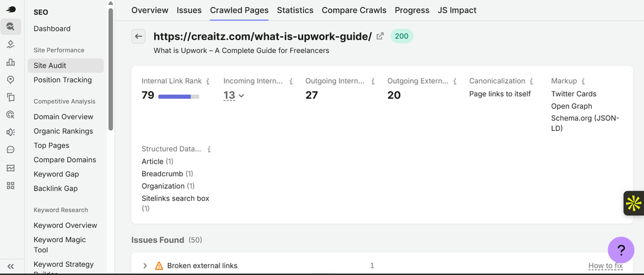Click the Broken external links warning triangle
644x275 pixels.
(159, 266)
